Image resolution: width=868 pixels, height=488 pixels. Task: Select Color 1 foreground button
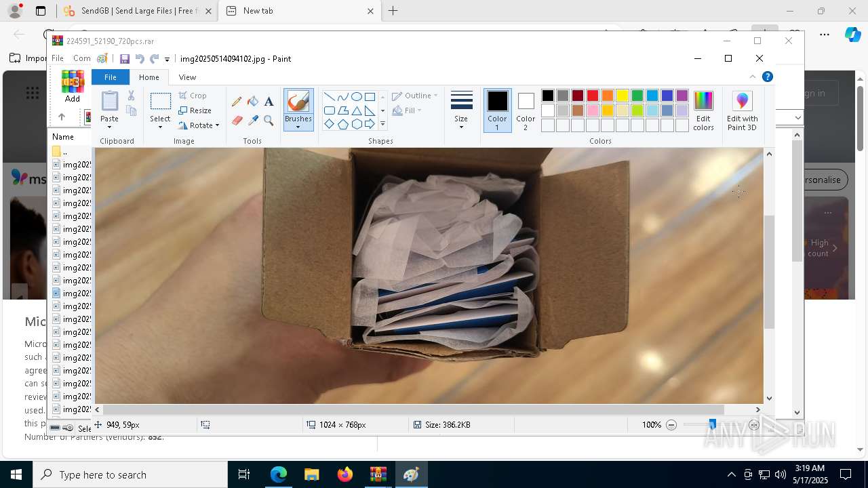point(497,110)
